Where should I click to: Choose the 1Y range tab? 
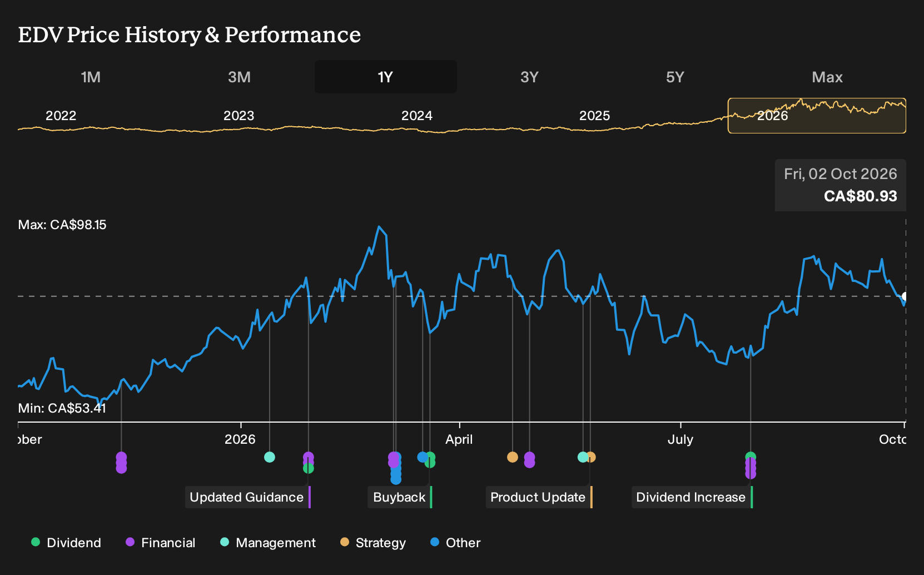[386, 77]
